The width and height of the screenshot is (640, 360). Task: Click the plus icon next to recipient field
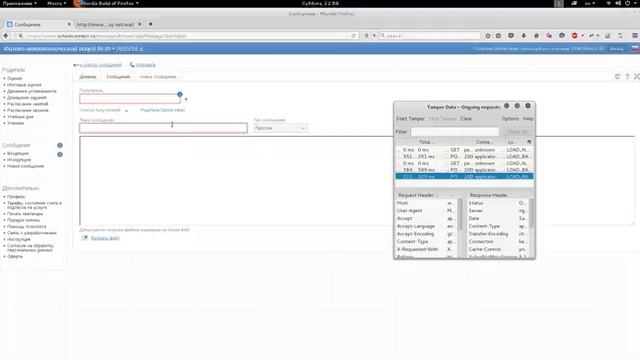[x=186, y=99]
